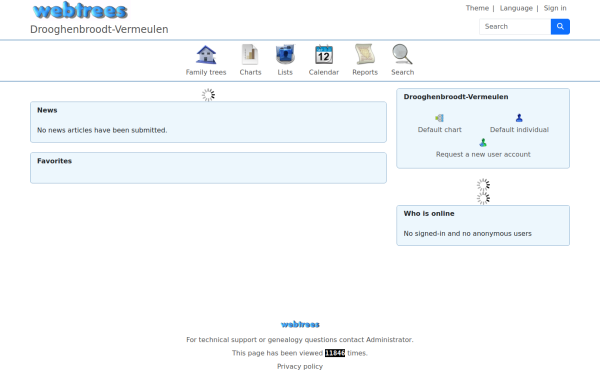
Task: Click the Default individual icon
Action: [x=519, y=118]
